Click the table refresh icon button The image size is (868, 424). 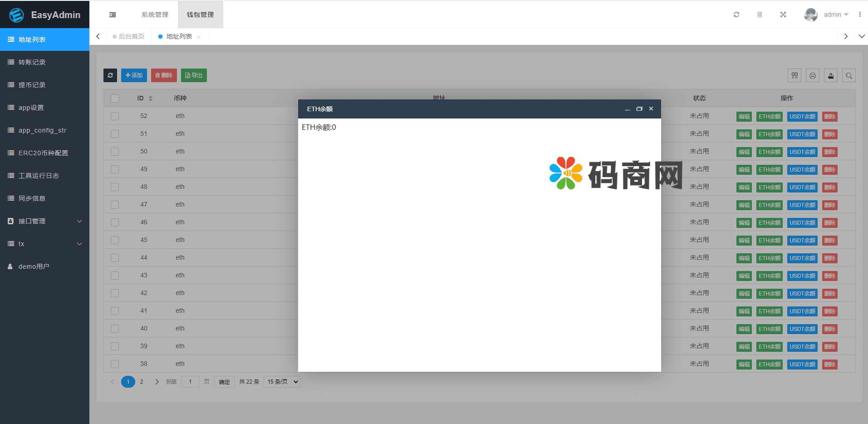pyautogui.click(x=110, y=75)
